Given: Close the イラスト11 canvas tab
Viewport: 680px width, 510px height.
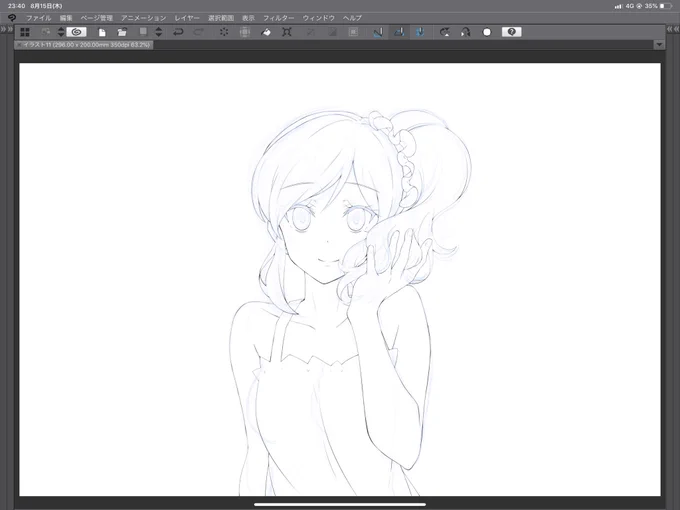Looking at the screenshot, I should (19, 45).
